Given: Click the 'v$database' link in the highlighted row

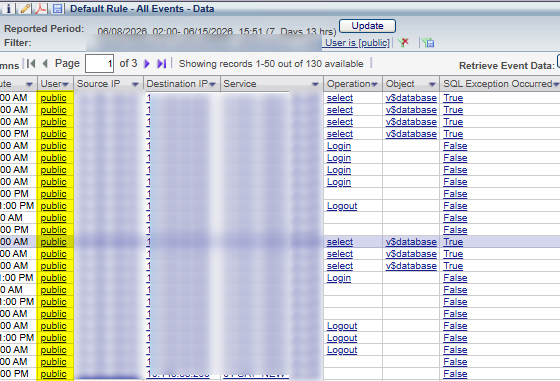Looking at the screenshot, I should tap(411, 242).
